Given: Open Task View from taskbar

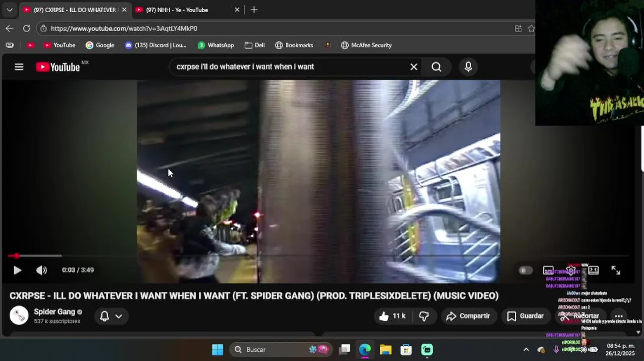Looking at the screenshot, I should (x=344, y=349).
